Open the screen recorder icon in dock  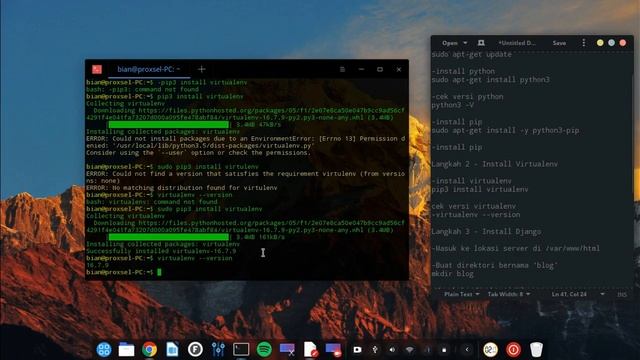coord(333,349)
